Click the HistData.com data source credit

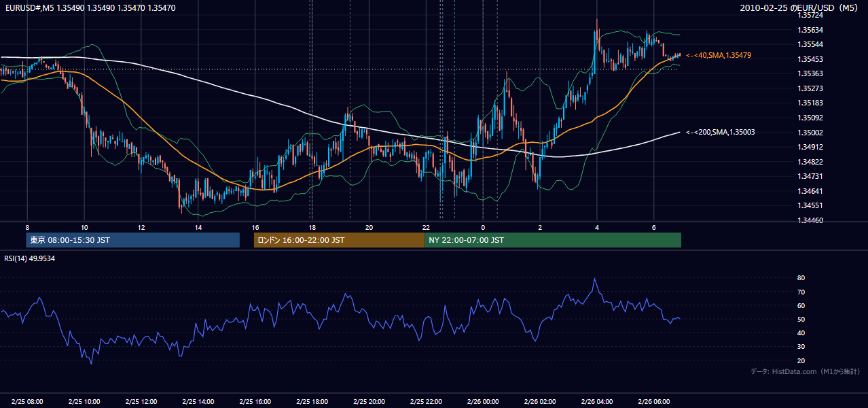click(805, 371)
